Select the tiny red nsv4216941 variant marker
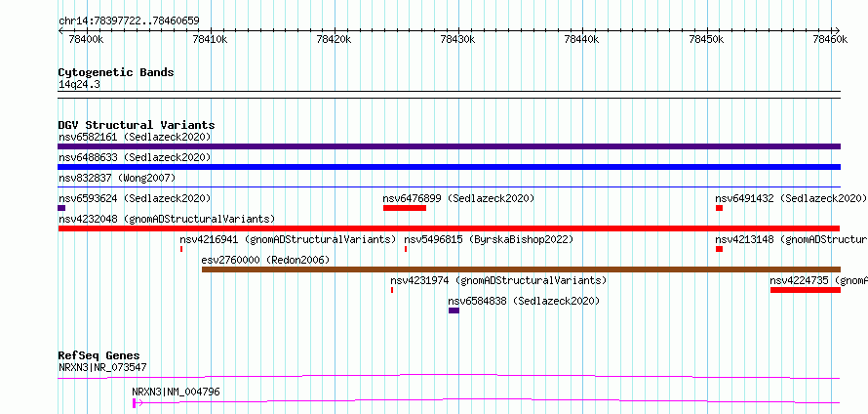Viewport: 868px width, 414px height. click(x=181, y=249)
